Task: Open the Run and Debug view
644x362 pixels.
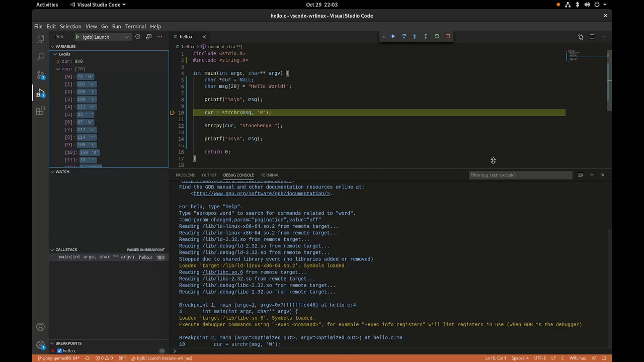Action: pyautogui.click(x=40, y=93)
